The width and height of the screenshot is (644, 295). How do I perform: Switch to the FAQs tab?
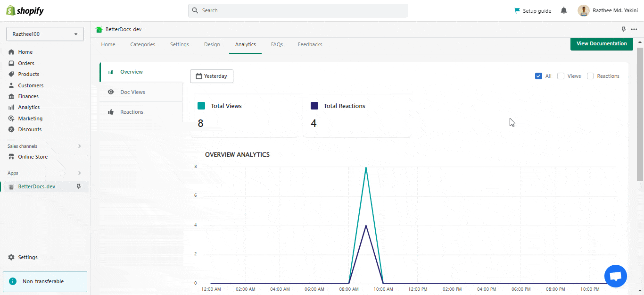coord(277,44)
